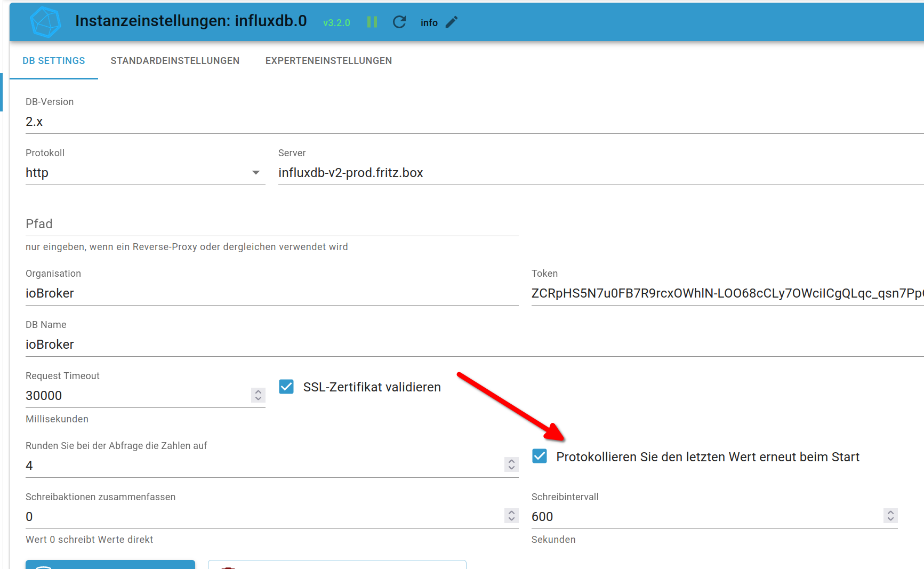
Task: Click the 'info' log level label
Action: coord(429,23)
